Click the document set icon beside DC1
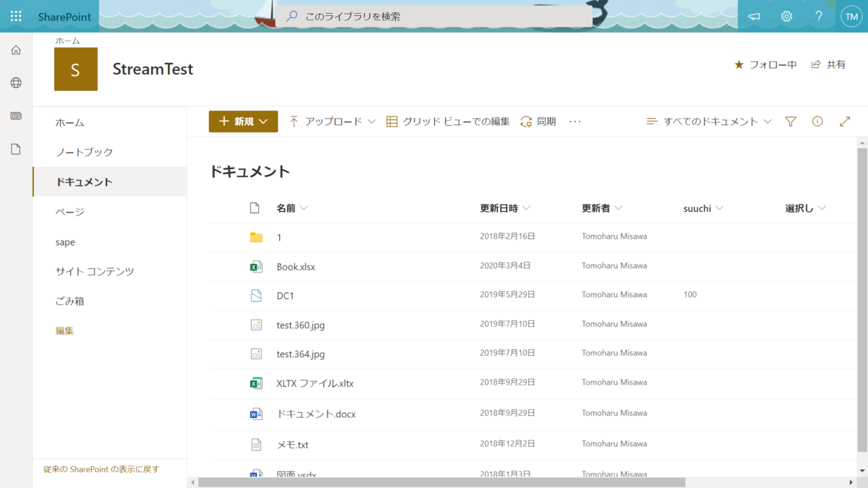Viewport: 868px width, 488px height. [256, 296]
